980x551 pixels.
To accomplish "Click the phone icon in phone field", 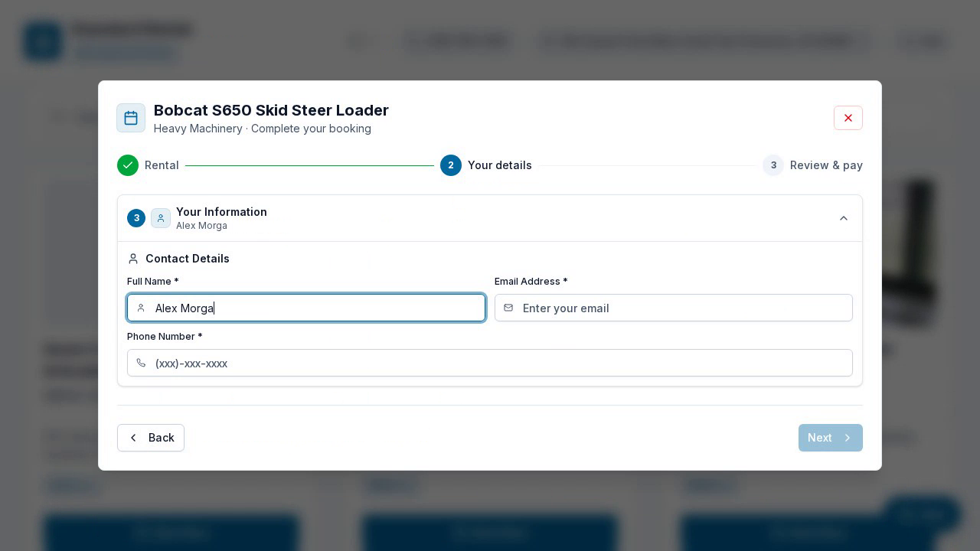I will [141, 363].
